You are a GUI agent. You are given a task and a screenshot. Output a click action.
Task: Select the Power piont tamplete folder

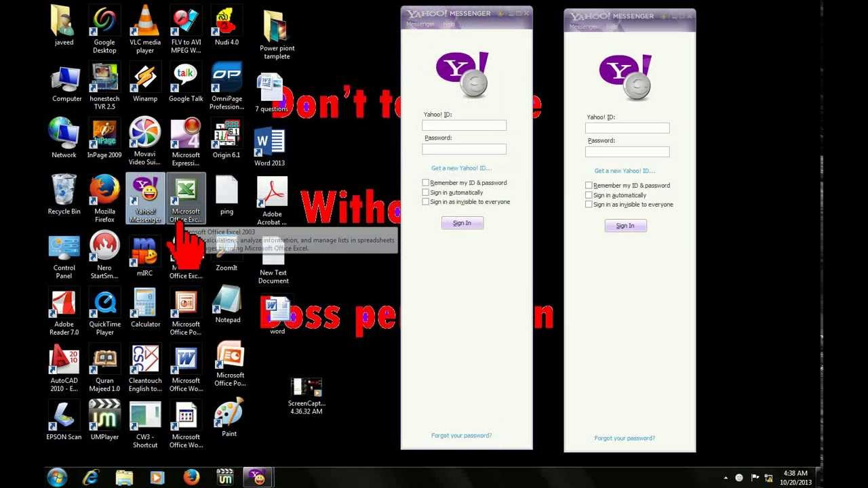pos(277,35)
